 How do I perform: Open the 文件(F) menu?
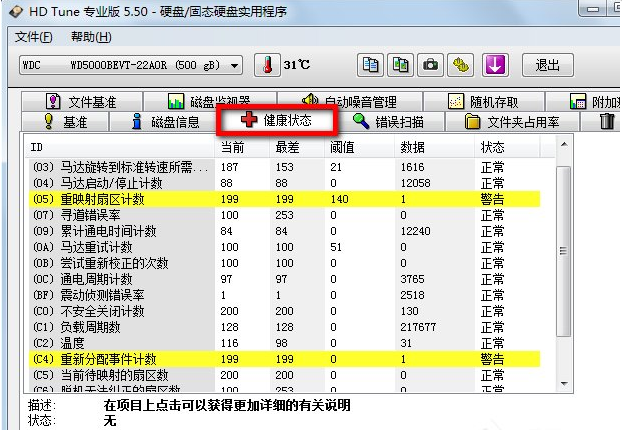(34, 37)
